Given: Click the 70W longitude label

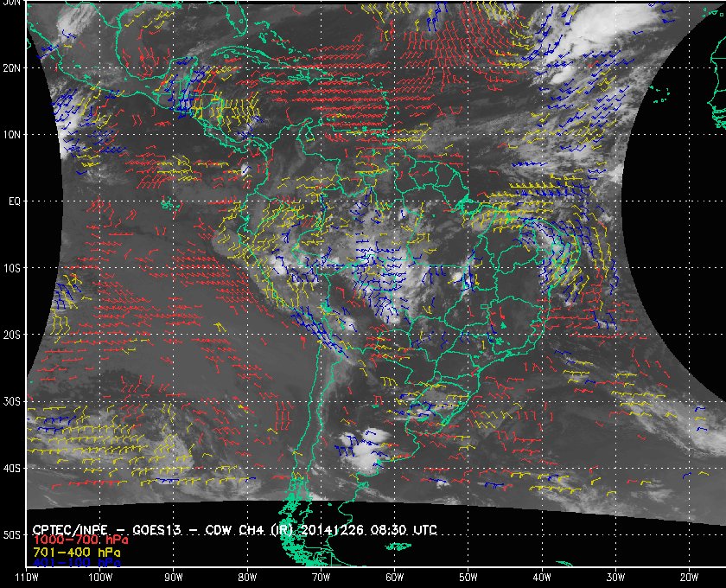Looking at the screenshot, I should [x=321, y=578].
